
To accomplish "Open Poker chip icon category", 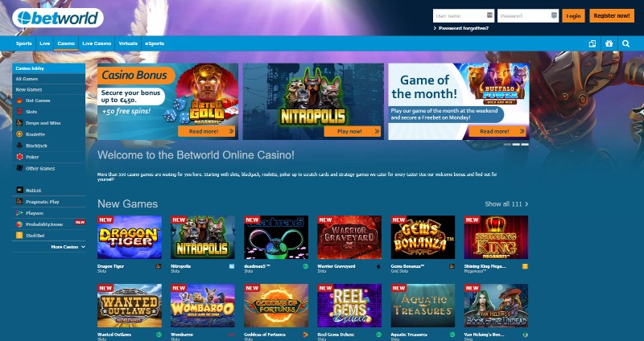I will (19, 157).
